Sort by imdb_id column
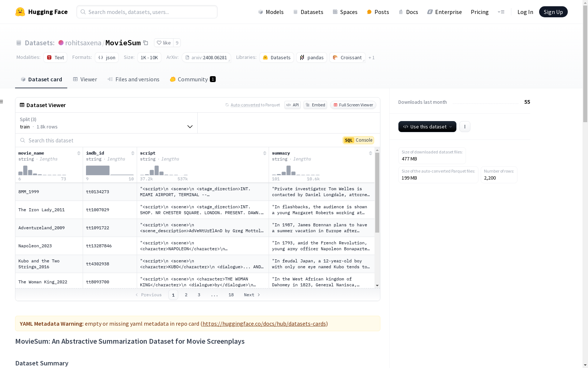Screen dimensions: 588x368 point(133,153)
